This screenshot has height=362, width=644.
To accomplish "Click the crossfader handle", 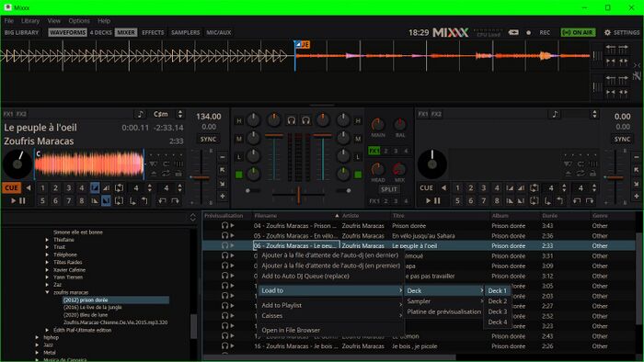I will 299,194.
